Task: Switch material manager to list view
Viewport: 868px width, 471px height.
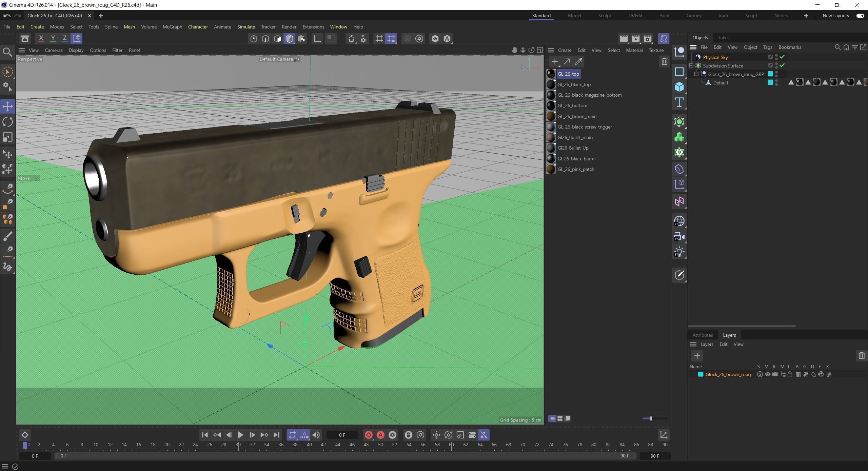Action: (552, 418)
